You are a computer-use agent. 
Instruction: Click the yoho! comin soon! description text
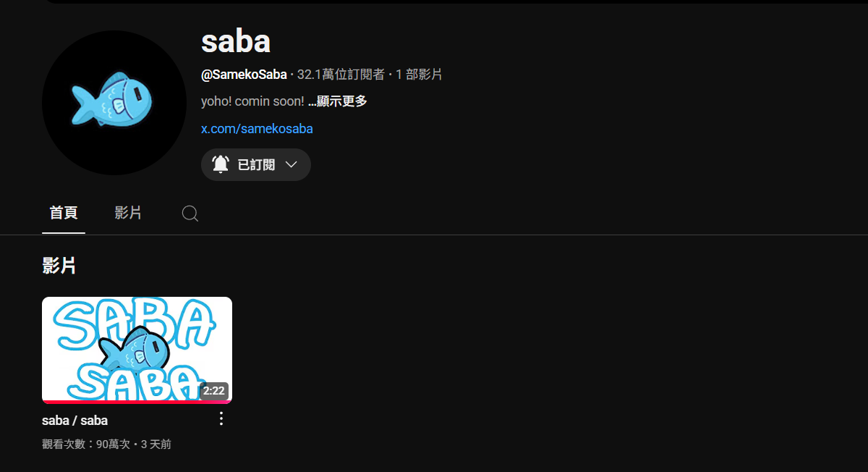pos(252,101)
